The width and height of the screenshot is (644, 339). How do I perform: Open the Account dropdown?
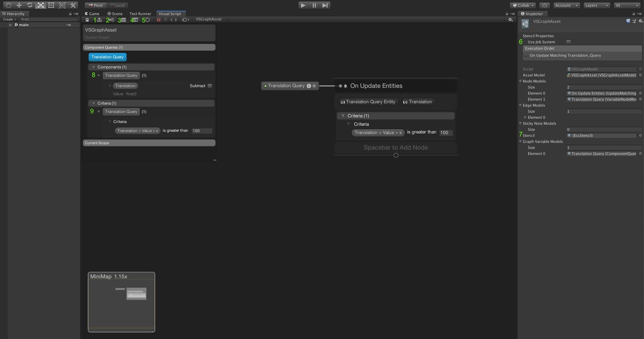(566, 5)
